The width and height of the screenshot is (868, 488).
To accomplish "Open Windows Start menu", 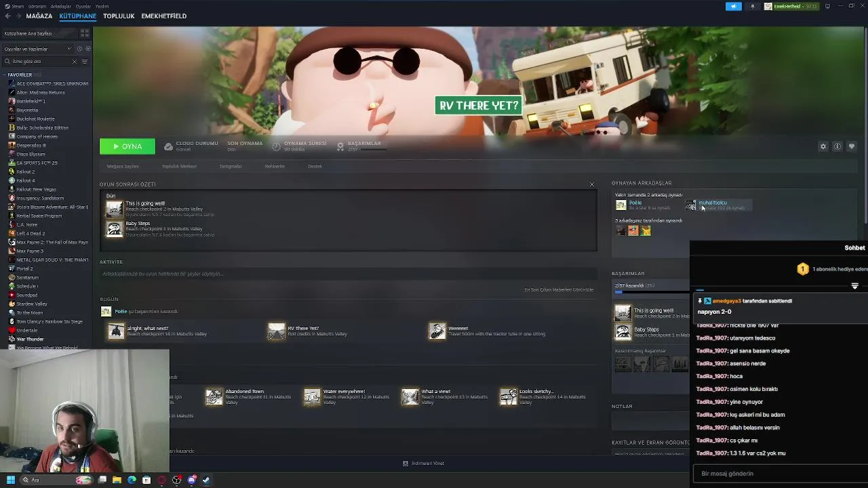I will (x=11, y=480).
